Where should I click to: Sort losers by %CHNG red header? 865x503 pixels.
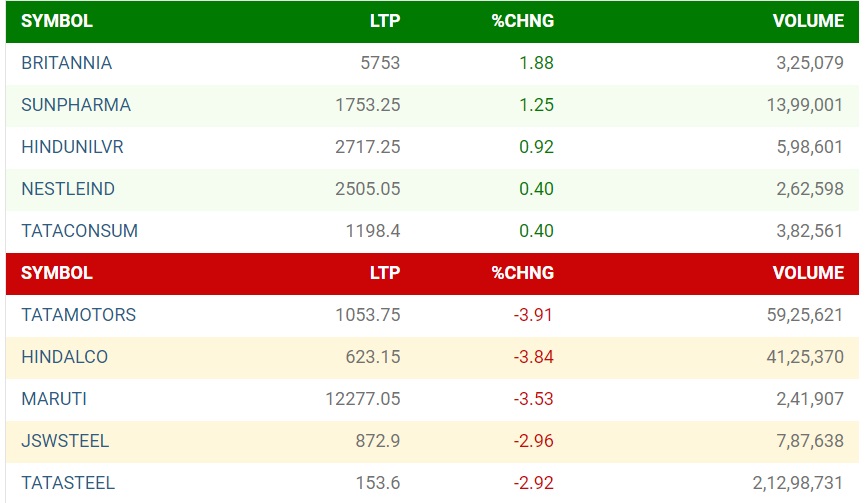tap(522, 273)
